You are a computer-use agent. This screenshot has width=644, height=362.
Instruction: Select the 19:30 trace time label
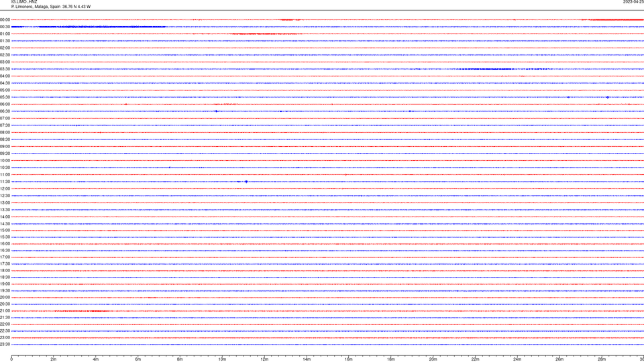(x=5, y=290)
